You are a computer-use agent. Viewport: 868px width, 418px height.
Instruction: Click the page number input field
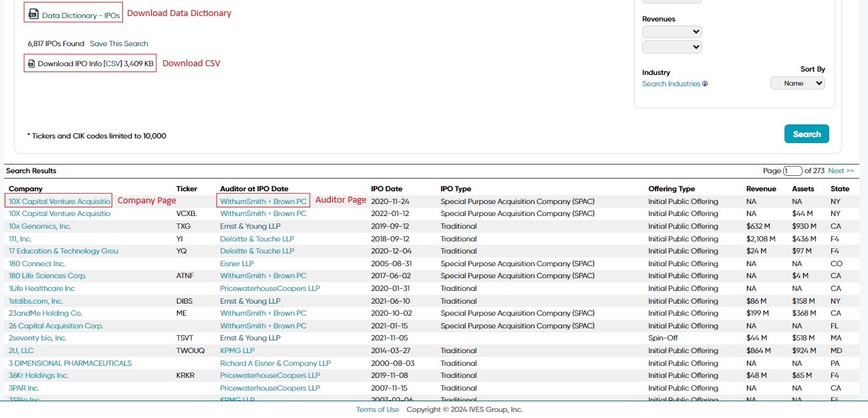tap(792, 171)
